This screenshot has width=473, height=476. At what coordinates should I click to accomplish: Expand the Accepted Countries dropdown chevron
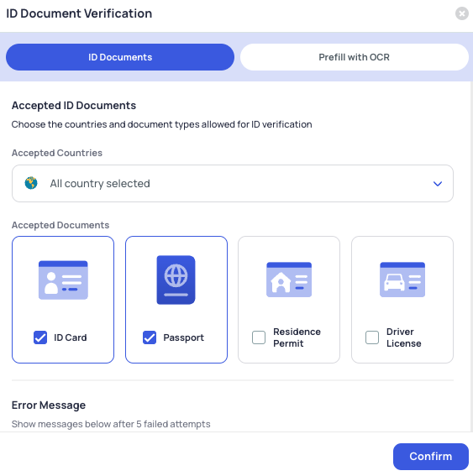tap(438, 184)
